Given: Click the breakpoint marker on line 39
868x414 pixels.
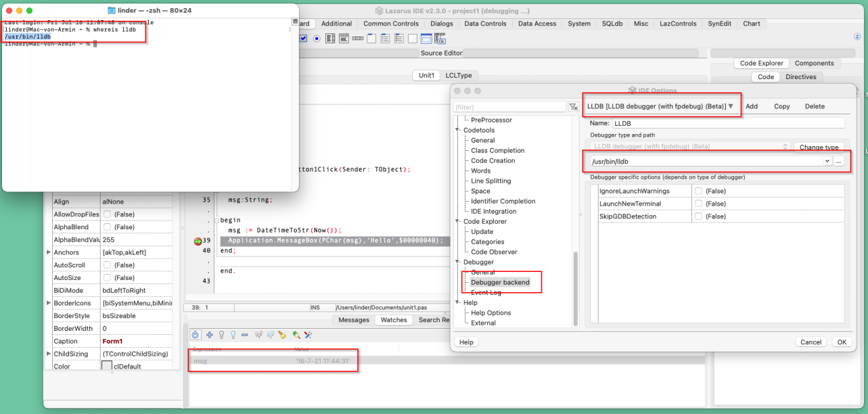Looking at the screenshot, I should [198, 241].
